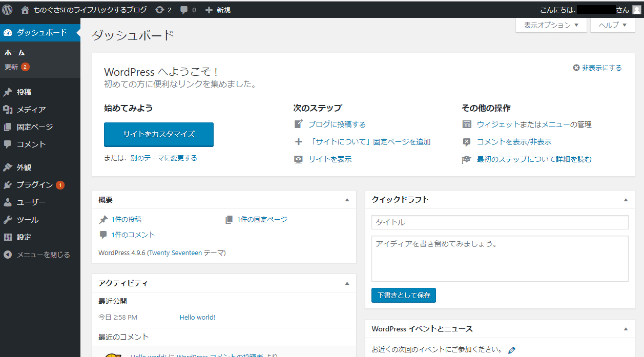Click the collapse arrow icon for メニューを閉じる
This screenshot has width=644, height=357.
[8, 255]
